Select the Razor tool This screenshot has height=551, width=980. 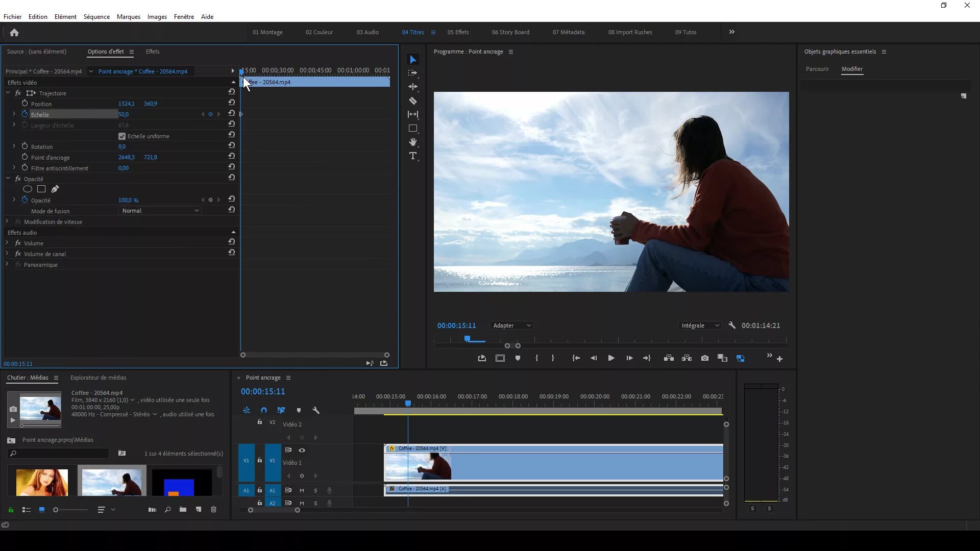click(x=413, y=101)
